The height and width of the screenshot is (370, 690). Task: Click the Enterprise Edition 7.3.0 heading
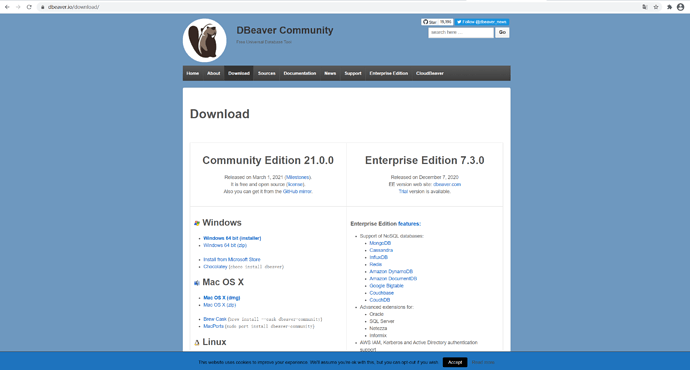click(x=425, y=160)
